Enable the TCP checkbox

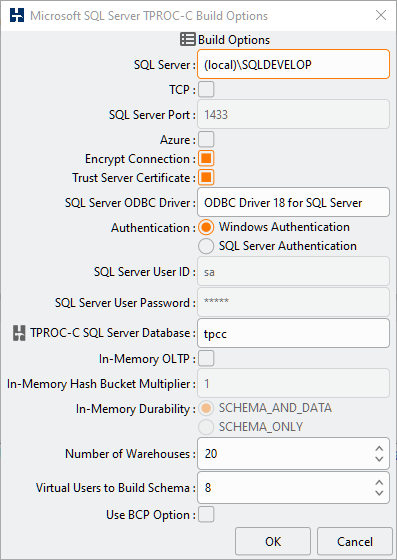(206, 90)
